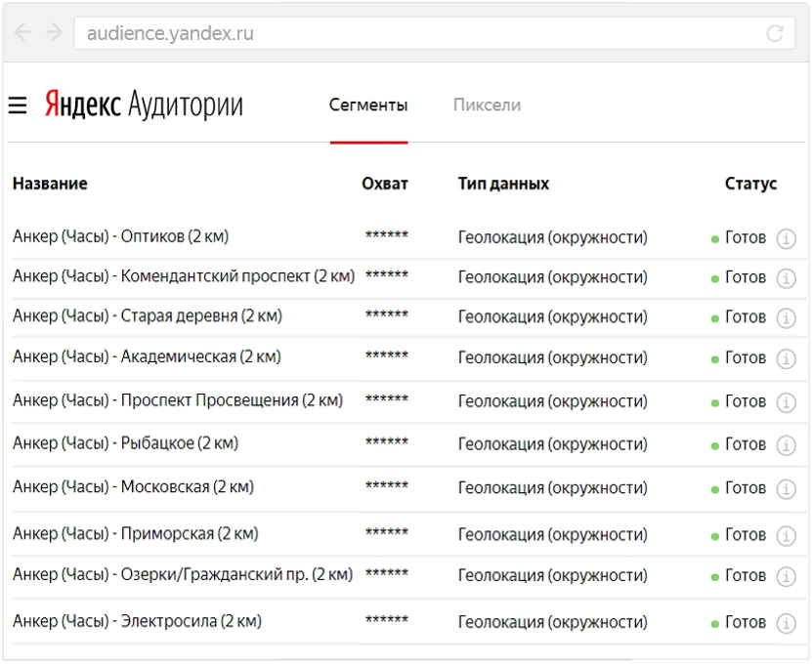Open segment Анкер (Часы) - Комендантский проспект
This screenshot has width=812, height=668.
click(x=184, y=277)
